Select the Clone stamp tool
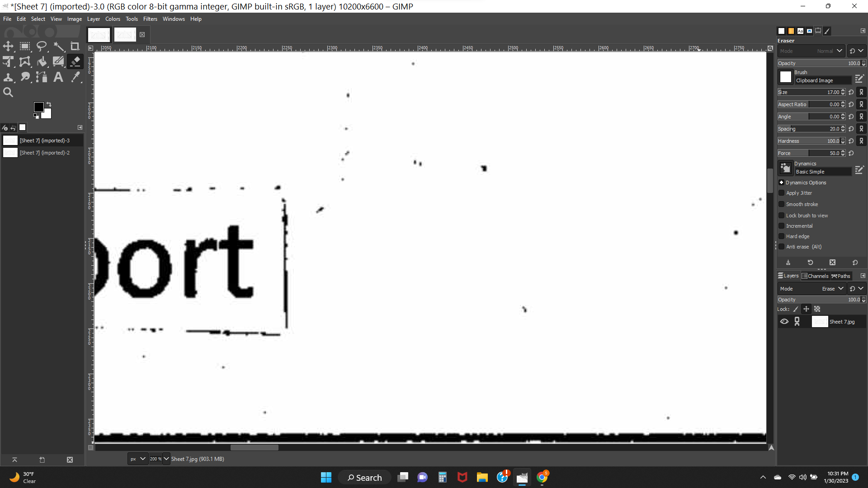The image size is (868, 488). [x=8, y=77]
